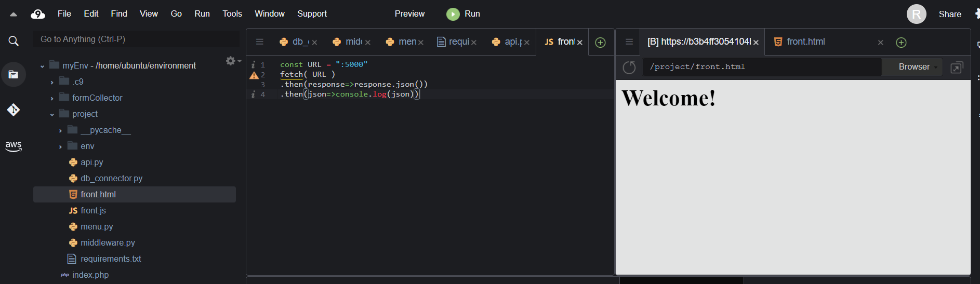Pop out preview into new window
980x284 pixels.
pos(957,67)
